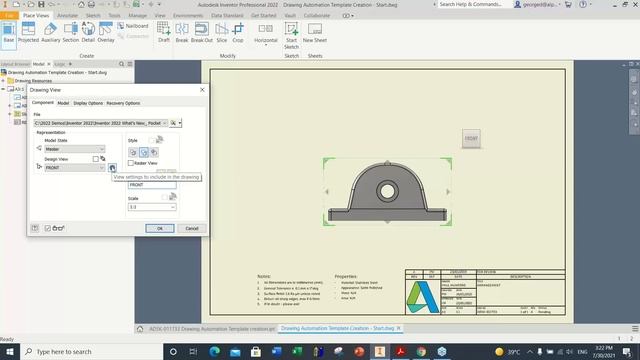Select the Slice tool
Viewport: 640px width, 360px height.
pos(222,33)
